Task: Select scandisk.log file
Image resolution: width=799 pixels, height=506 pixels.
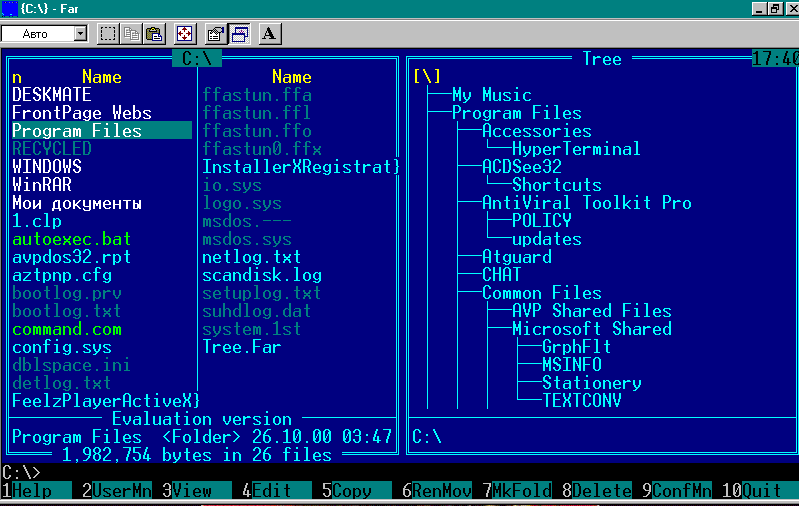Action: pos(262,275)
